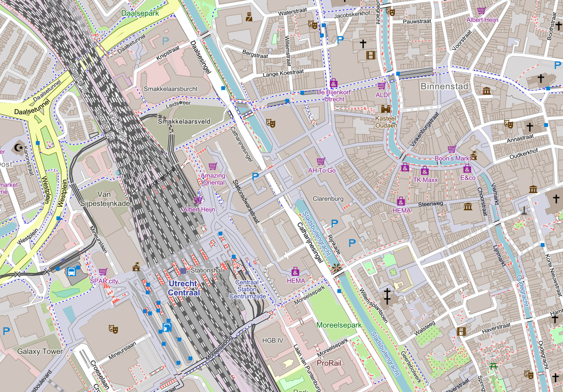Select the Galaxy Tower label

pos(40,351)
